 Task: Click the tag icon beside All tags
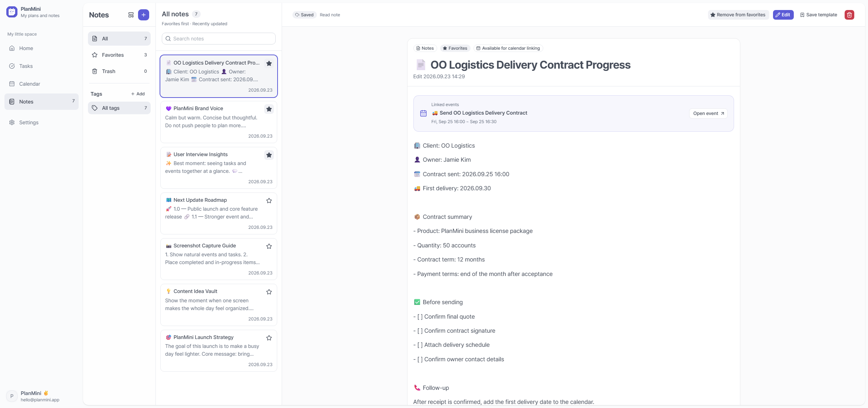[x=95, y=108]
